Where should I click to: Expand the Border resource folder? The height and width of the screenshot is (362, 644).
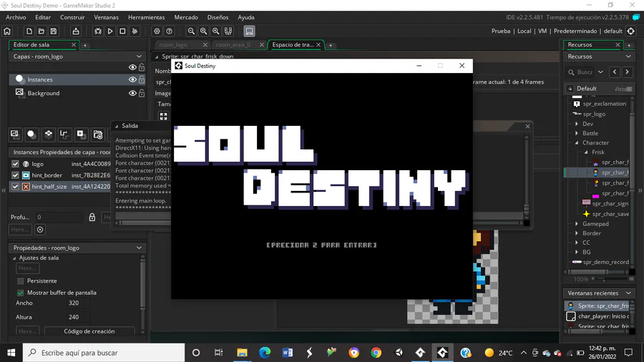(x=577, y=233)
